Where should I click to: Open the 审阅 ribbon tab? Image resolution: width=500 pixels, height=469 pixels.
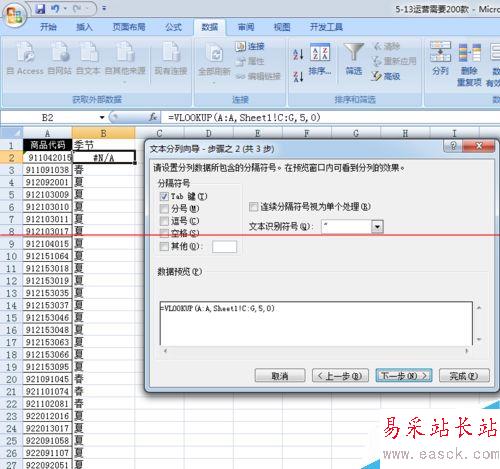[x=246, y=27]
